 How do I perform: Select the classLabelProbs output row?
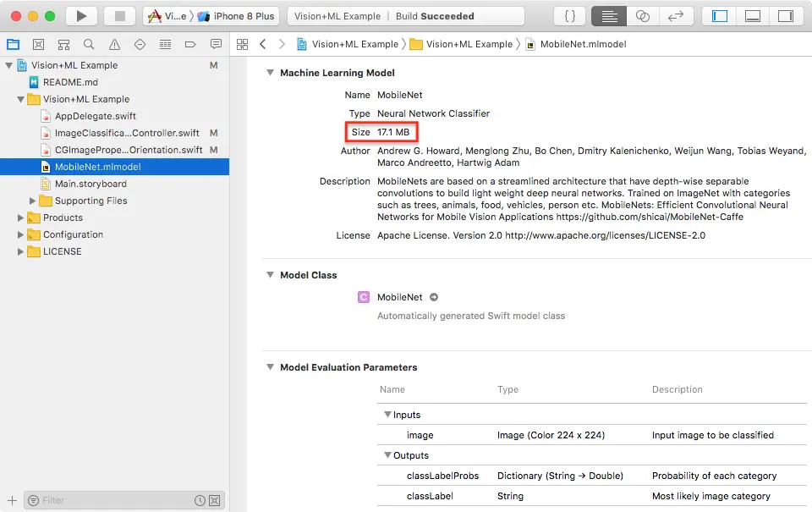click(x=591, y=476)
